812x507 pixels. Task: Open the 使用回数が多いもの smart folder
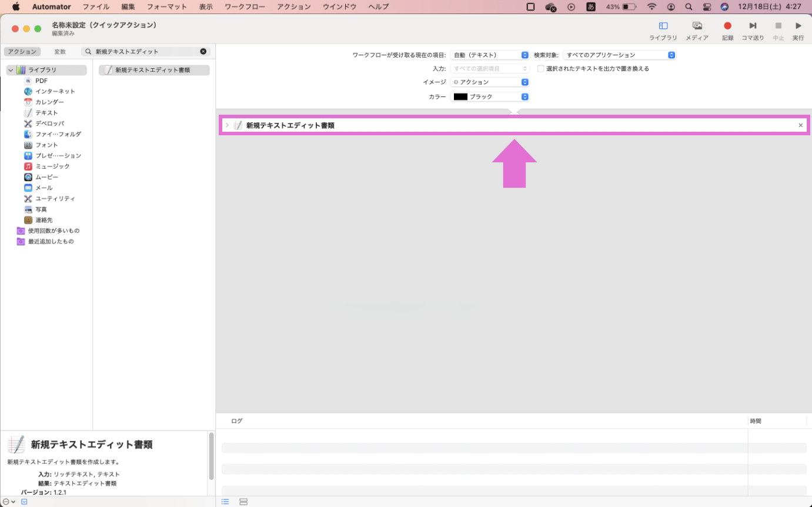48,231
